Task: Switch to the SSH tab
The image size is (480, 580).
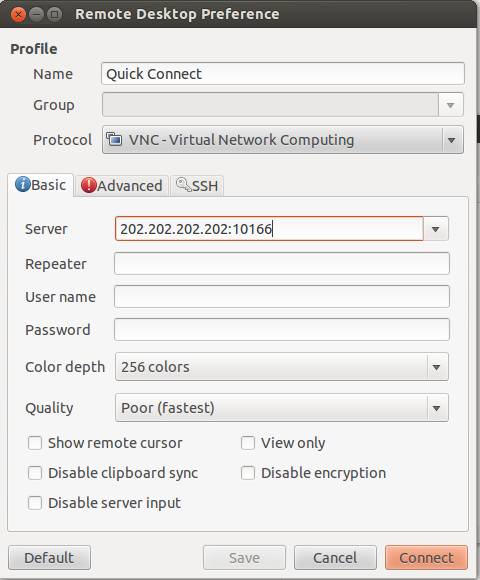Action: [x=197, y=186]
